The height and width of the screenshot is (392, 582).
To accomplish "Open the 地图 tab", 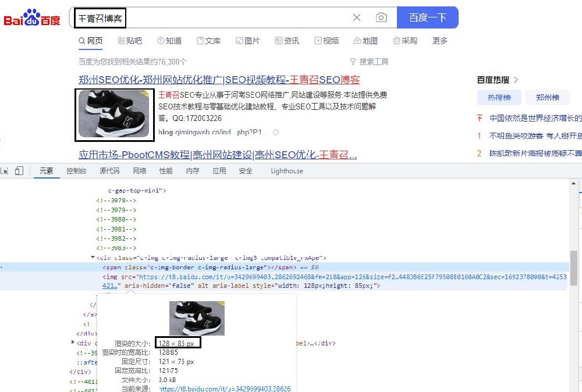I will click(x=365, y=41).
